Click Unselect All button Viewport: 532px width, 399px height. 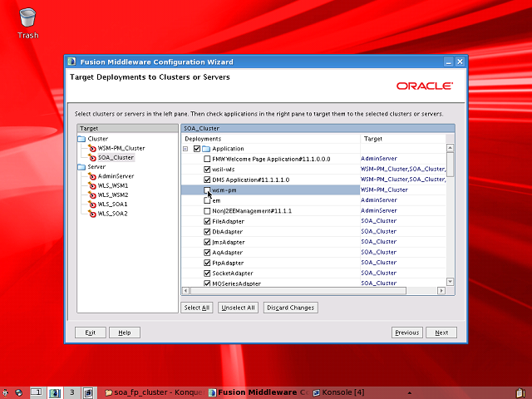[239, 308]
